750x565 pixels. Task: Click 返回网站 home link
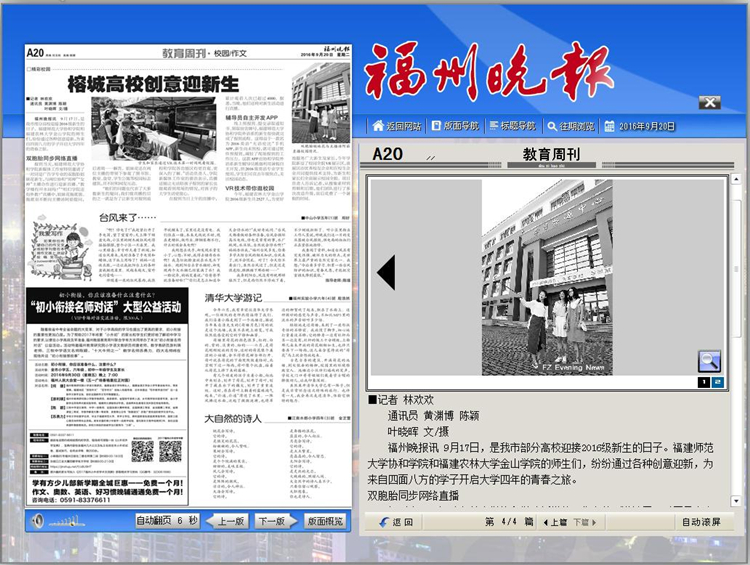(397, 126)
